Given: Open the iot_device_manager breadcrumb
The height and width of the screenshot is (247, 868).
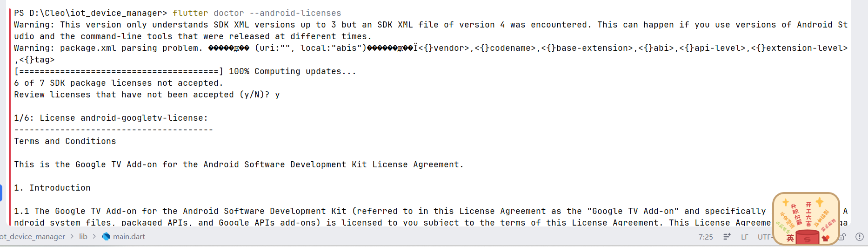Looking at the screenshot, I should point(33,237).
